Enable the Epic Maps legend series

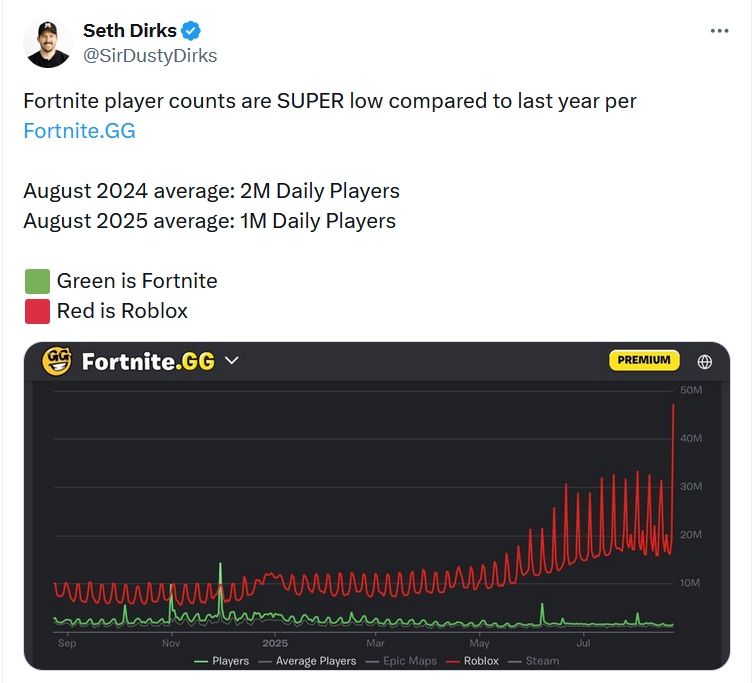tap(401, 661)
